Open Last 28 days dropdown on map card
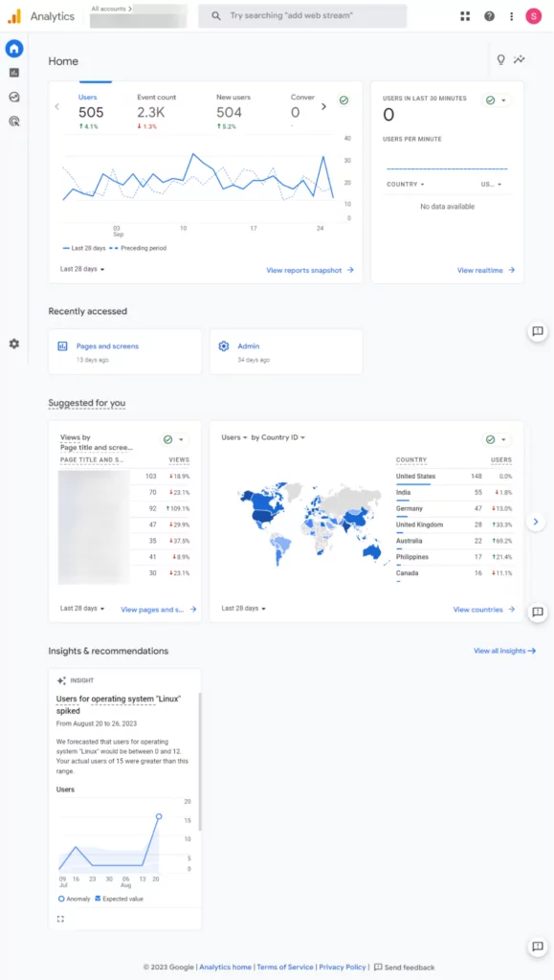554x980 pixels. (244, 608)
